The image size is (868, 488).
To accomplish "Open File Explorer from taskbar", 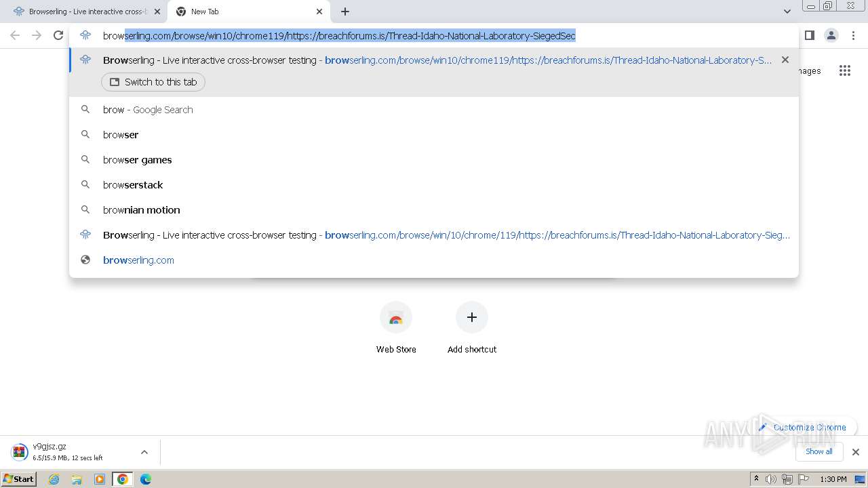I will pyautogui.click(x=77, y=479).
